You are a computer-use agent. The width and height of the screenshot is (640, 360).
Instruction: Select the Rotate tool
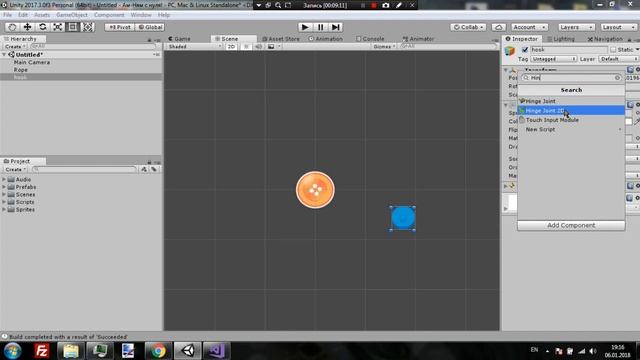click(x=42, y=27)
